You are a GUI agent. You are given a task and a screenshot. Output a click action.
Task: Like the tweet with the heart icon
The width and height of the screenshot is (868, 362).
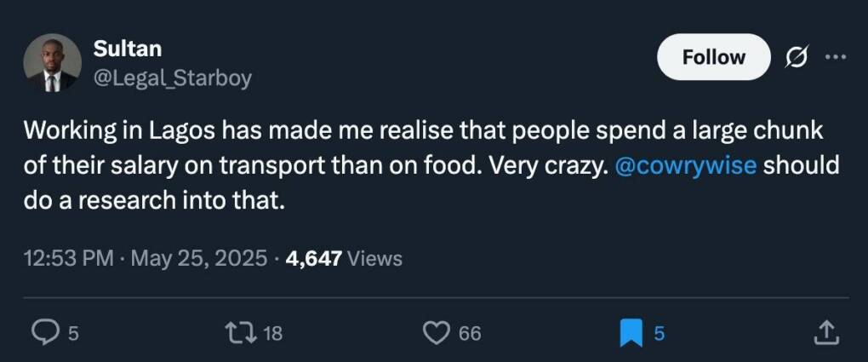(437, 334)
